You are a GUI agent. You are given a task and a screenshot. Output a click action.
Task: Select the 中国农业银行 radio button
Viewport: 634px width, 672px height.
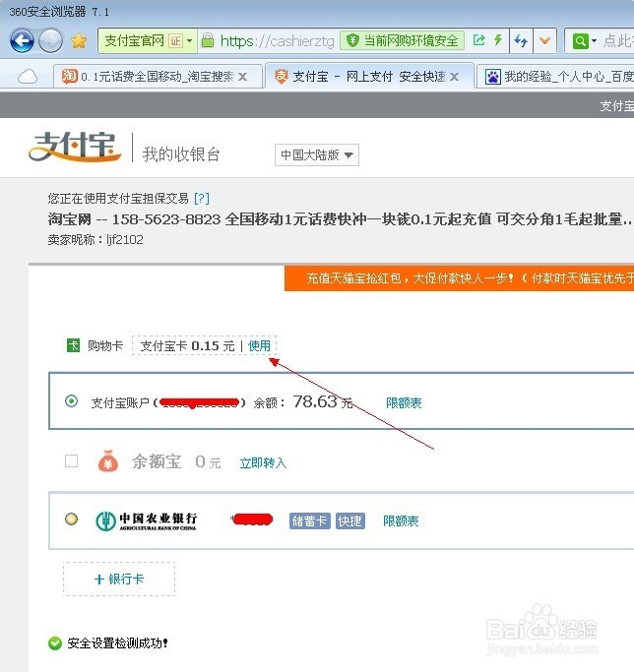coord(71,519)
